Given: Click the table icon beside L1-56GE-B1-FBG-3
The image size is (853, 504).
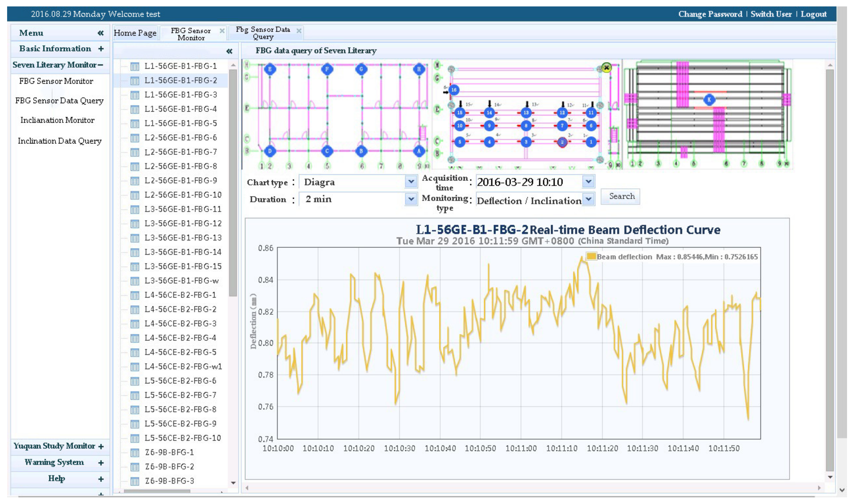Looking at the screenshot, I should [135, 95].
